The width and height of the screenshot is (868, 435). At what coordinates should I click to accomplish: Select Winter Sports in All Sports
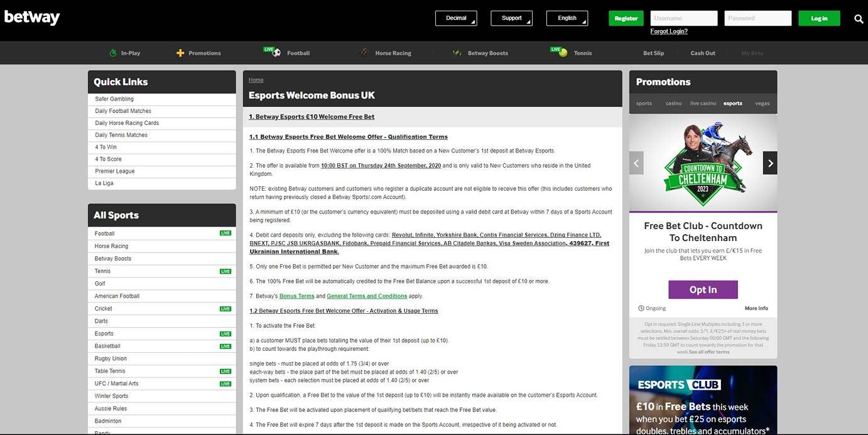pos(162,396)
